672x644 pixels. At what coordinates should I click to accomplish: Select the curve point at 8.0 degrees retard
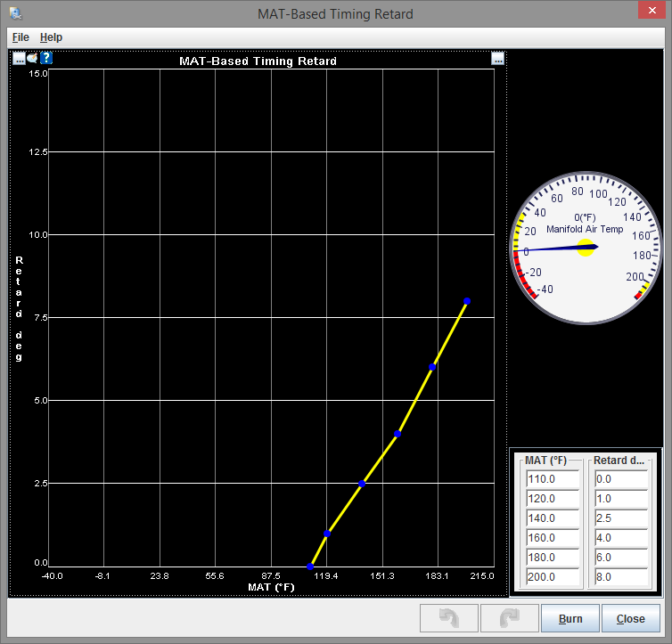[x=466, y=301]
